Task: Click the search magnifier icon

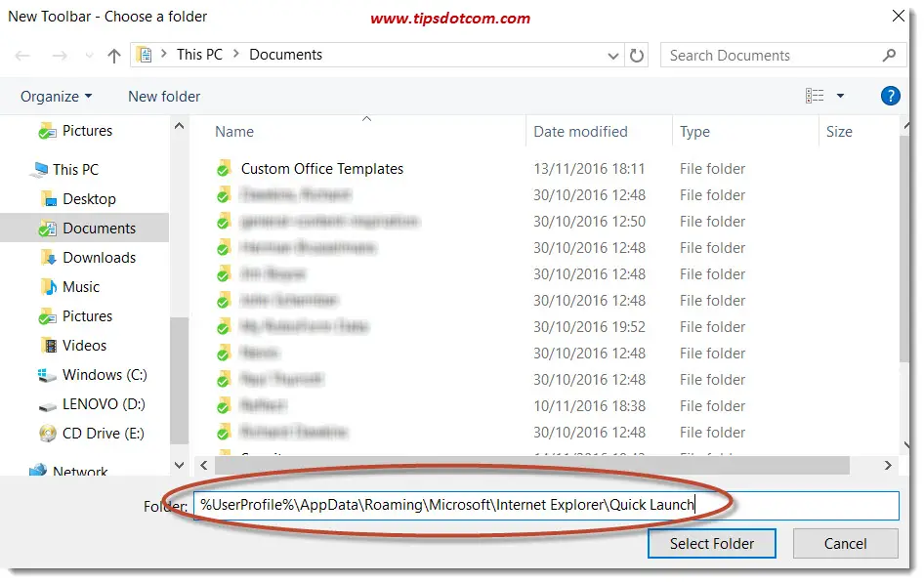Action: click(x=889, y=56)
